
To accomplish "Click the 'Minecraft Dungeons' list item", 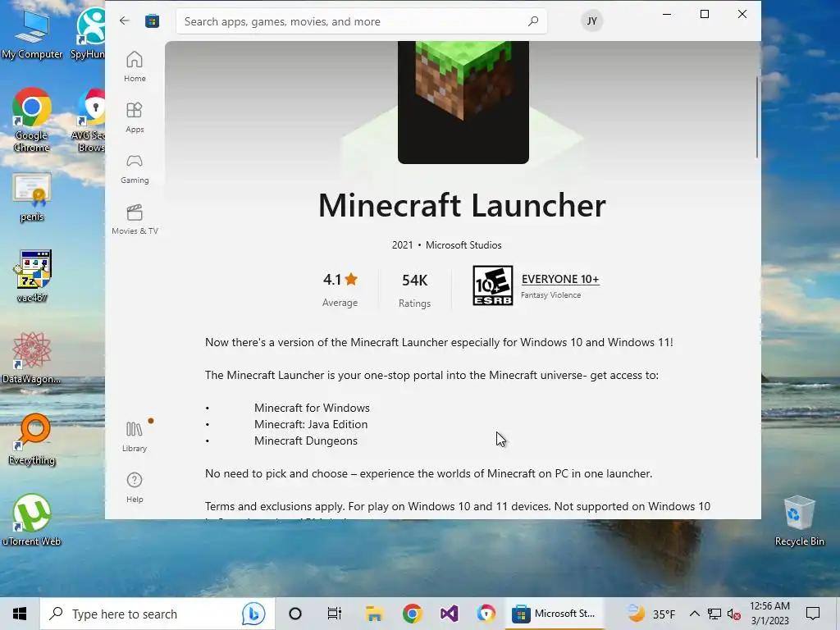I will pos(305,441).
